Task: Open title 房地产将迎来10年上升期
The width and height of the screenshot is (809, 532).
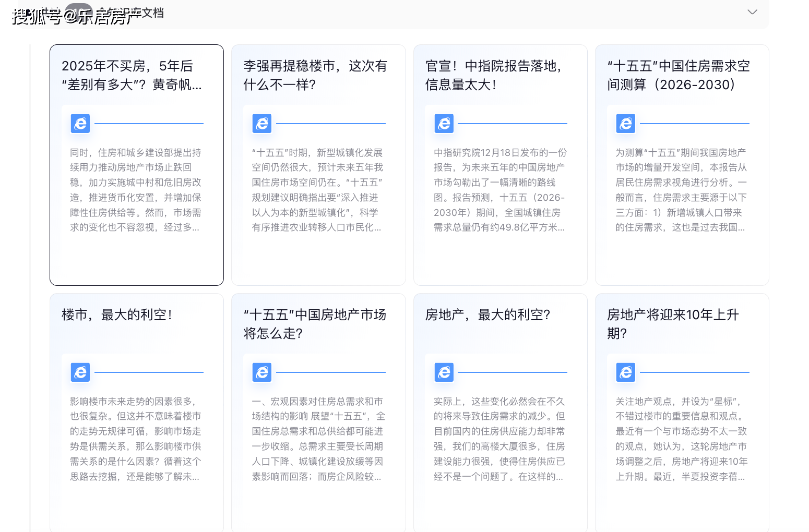Action: tap(673, 324)
